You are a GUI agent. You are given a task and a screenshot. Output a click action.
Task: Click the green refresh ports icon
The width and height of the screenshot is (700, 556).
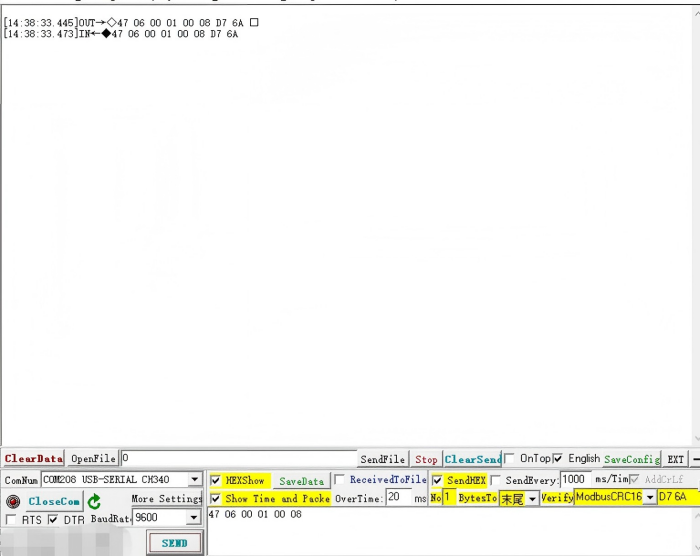(94, 501)
